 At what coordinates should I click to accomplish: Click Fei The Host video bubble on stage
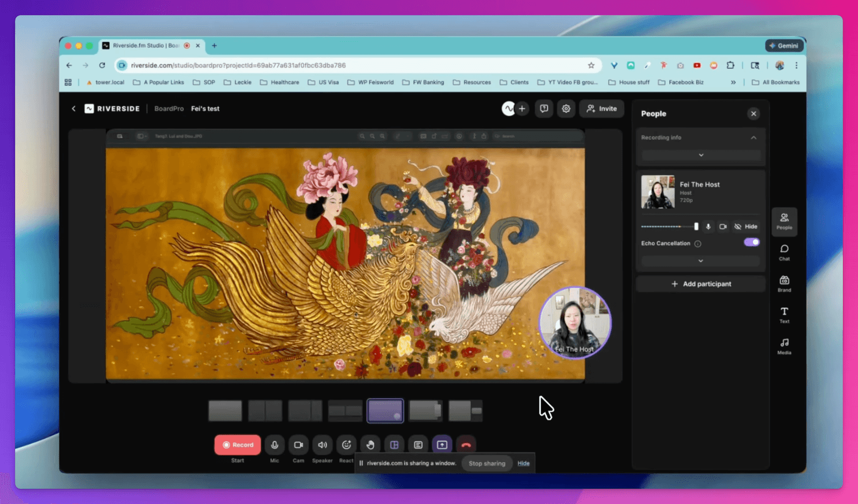[574, 322]
